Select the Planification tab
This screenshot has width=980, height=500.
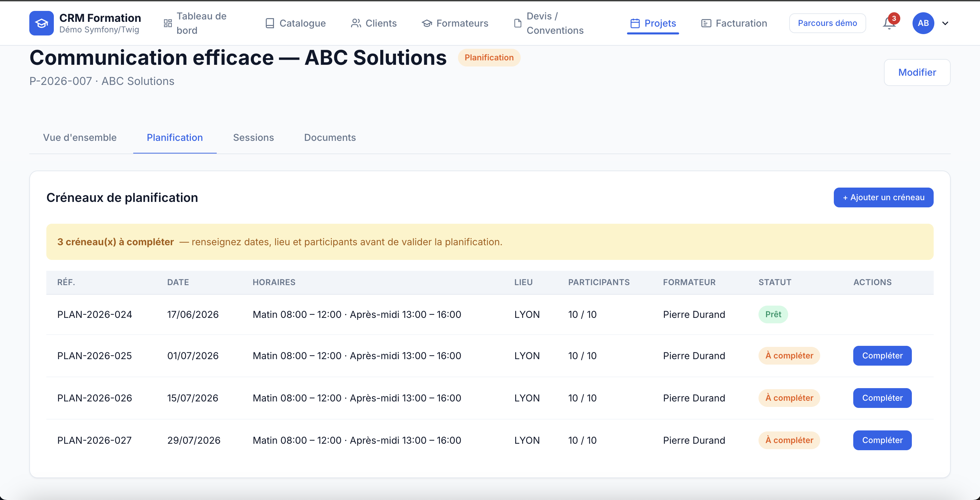tap(174, 137)
